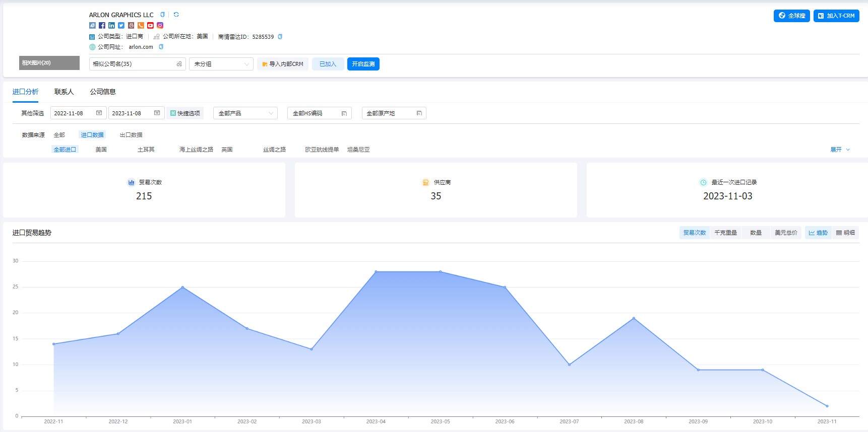Click the 加入T-CRM button
868x432 pixels.
coord(836,16)
